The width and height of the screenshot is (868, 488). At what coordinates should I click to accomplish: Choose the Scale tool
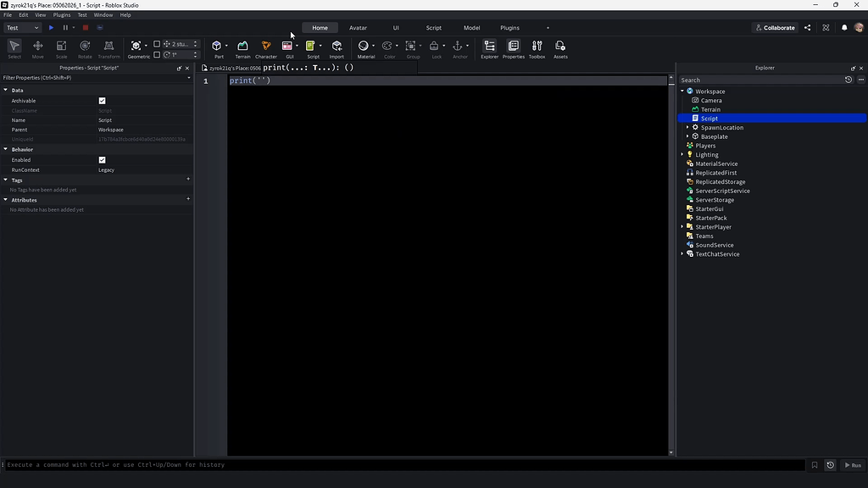click(61, 48)
